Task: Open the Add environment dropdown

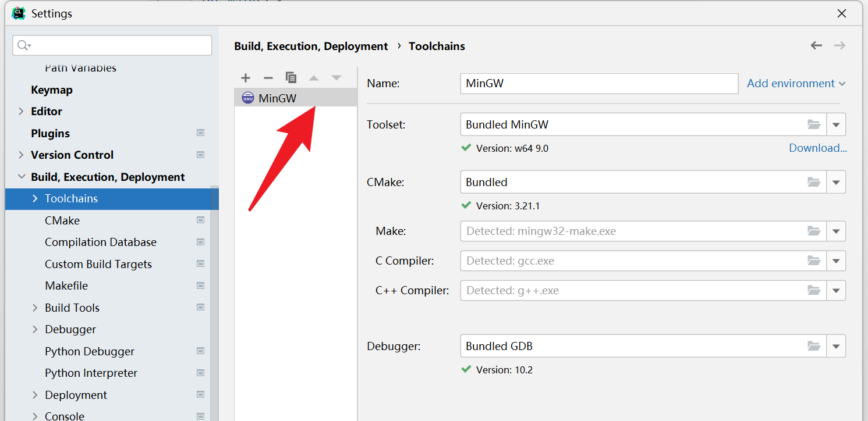Action: pos(796,83)
